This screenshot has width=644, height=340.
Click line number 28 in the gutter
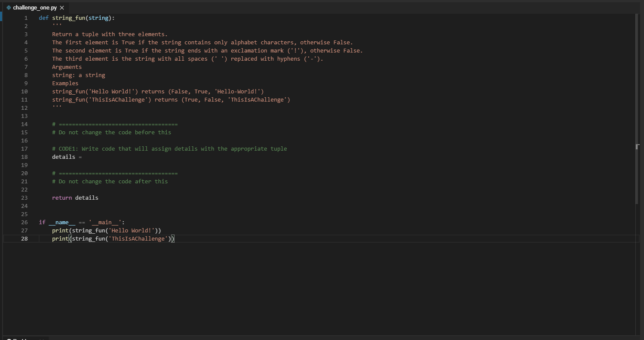coord(25,239)
